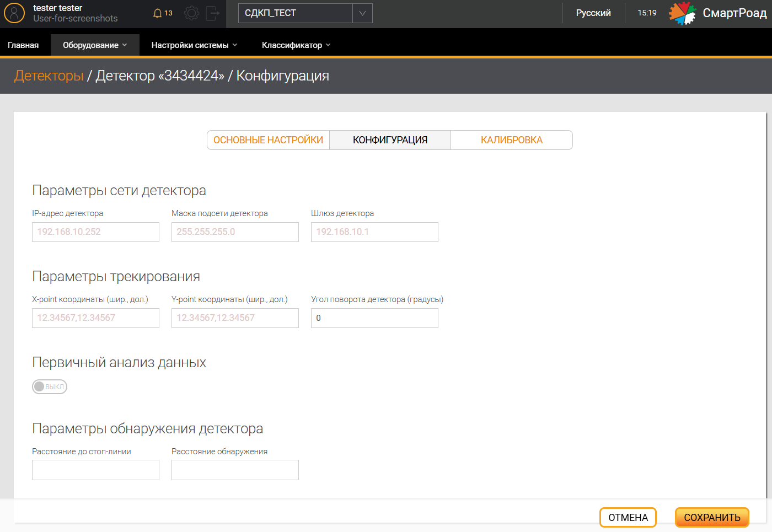The image size is (772, 532).
Task: Click the tester tester username
Action: tap(58, 8)
